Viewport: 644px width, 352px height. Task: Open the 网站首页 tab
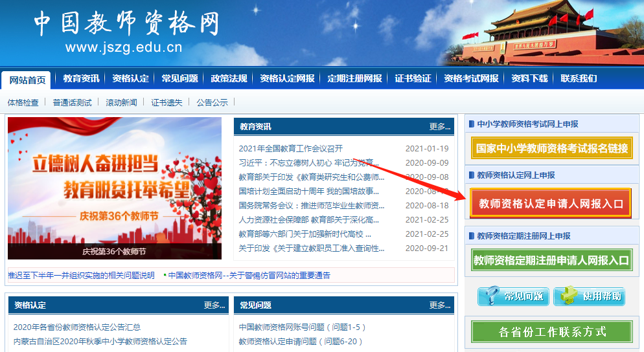pos(27,80)
